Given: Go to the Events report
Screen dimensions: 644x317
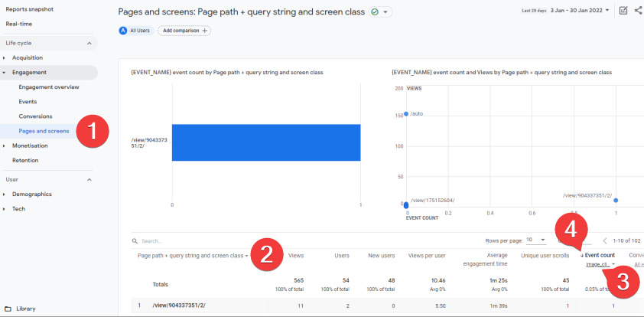Looking at the screenshot, I should 28,102.
